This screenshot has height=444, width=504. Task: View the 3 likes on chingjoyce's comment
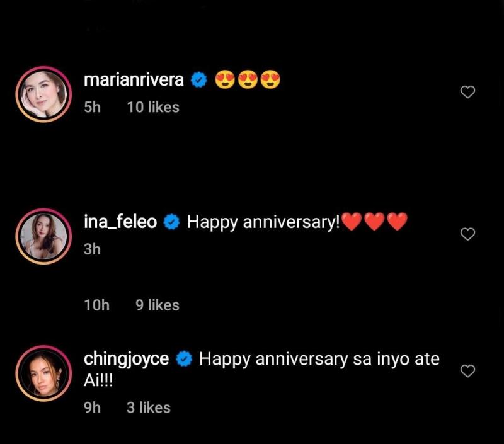pos(149,407)
